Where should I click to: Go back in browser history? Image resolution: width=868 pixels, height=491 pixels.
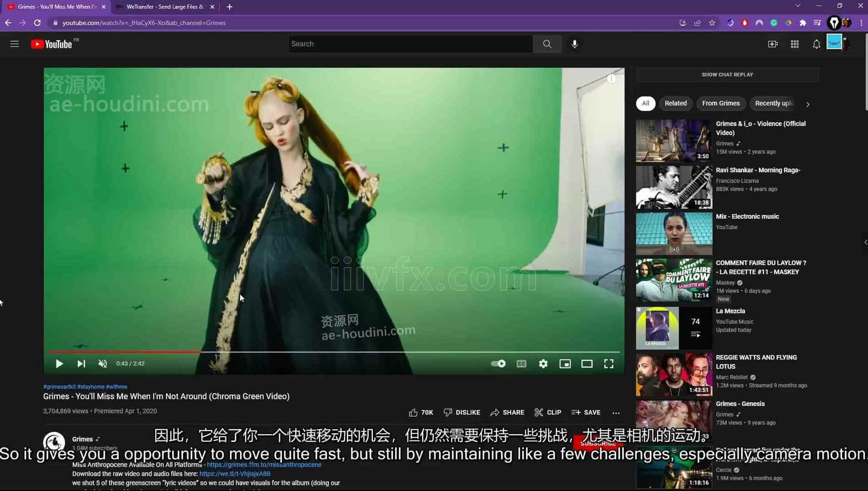pos(8,22)
